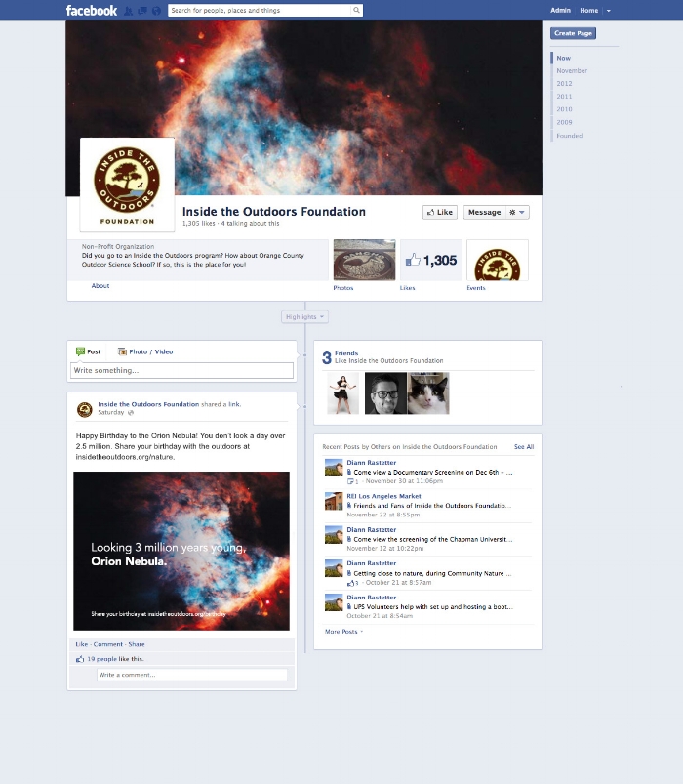The height and width of the screenshot is (784, 683).
Task: Open the About link
Action: point(100,285)
